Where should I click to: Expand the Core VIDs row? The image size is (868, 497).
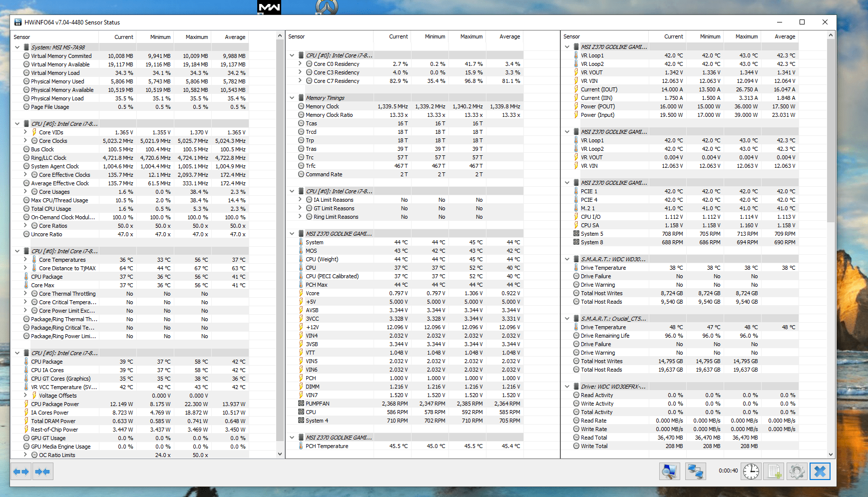25,132
